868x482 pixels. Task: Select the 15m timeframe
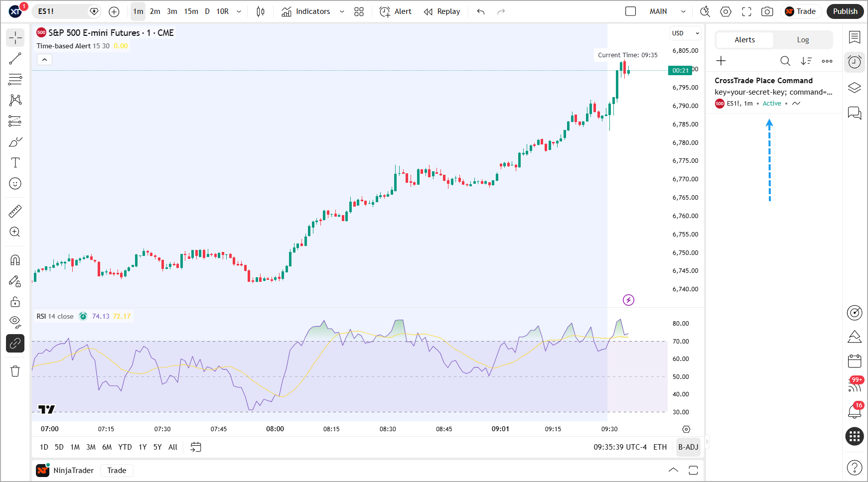tap(191, 11)
